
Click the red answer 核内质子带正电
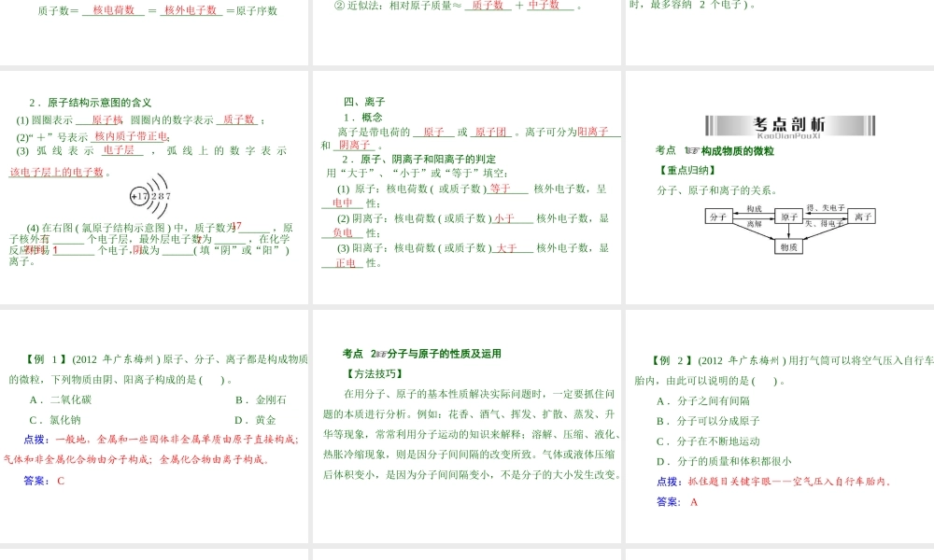click(131, 136)
